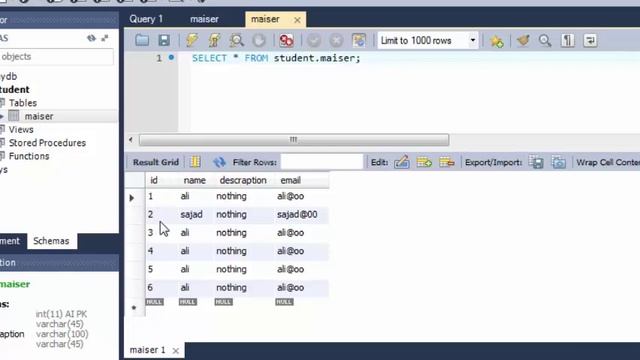
Task: Stop the running query
Action: pyautogui.click(x=259, y=40)
